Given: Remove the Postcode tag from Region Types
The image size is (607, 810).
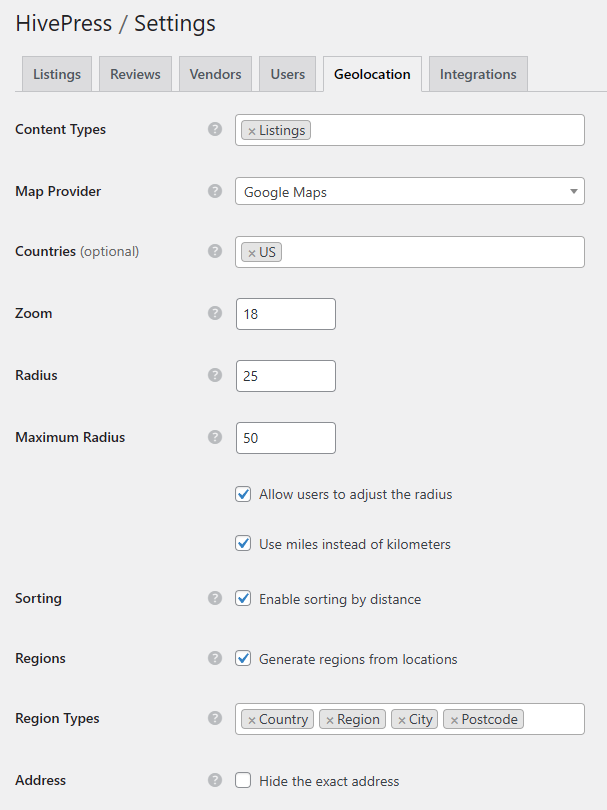Looking at the screenshot, I should [x=454, y=720].
